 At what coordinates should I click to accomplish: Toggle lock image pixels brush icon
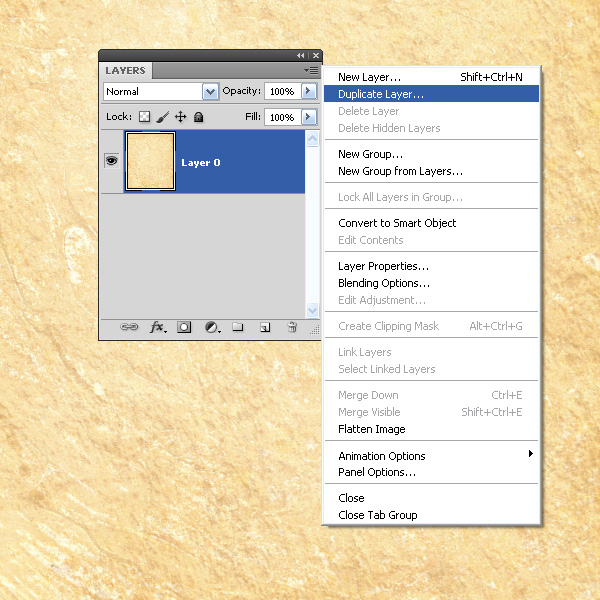click(x=163, y=117)
